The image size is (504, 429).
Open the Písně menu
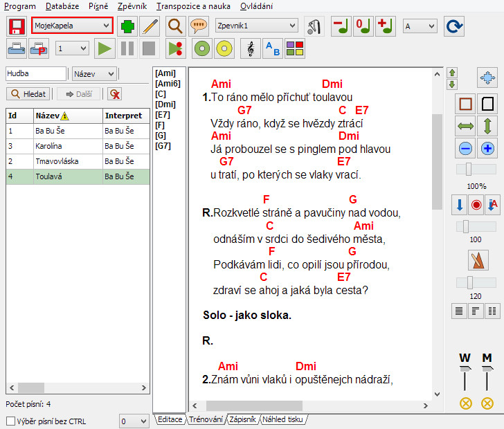98,6
